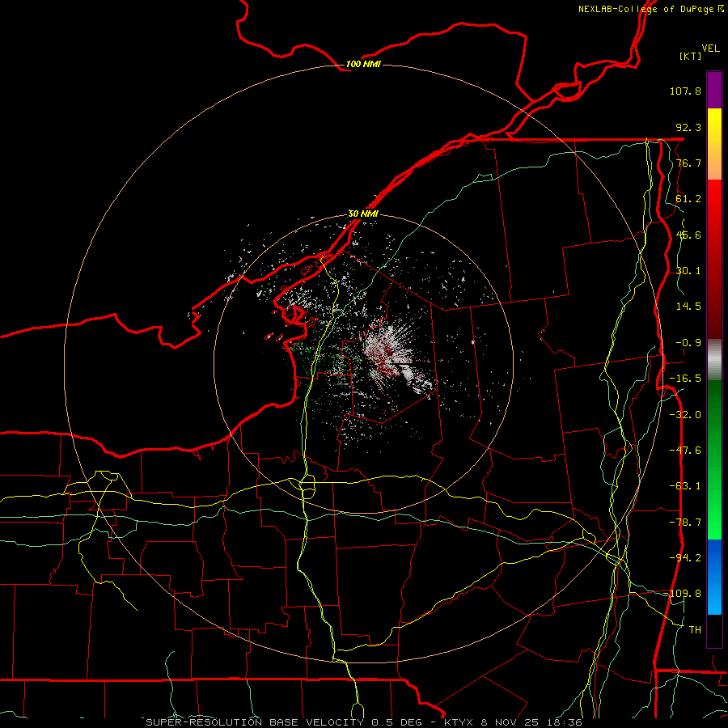Select the 76.7 legend value
This screenshot has width=728, height=728.
click(x=688, y=163)
